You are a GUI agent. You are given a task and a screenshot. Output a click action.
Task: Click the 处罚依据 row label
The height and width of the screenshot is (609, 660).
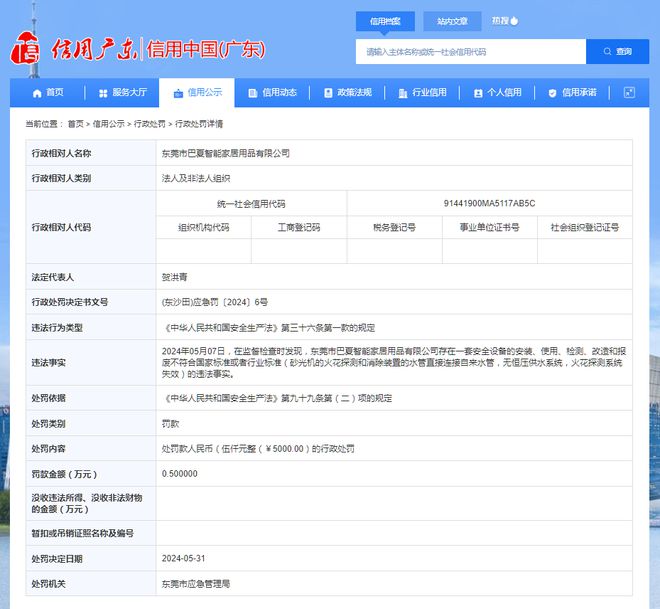[48, 398]
